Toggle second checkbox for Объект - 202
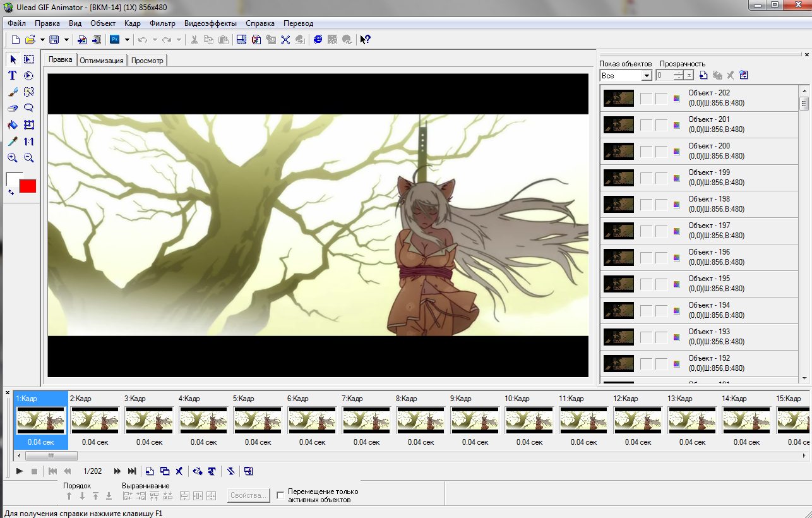Screen dimensions: 812x518 tap(661, 99)
